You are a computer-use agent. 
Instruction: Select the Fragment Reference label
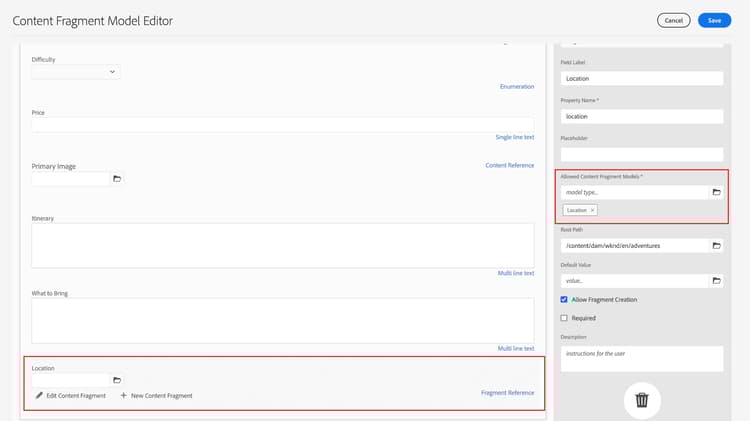point(507,393)
